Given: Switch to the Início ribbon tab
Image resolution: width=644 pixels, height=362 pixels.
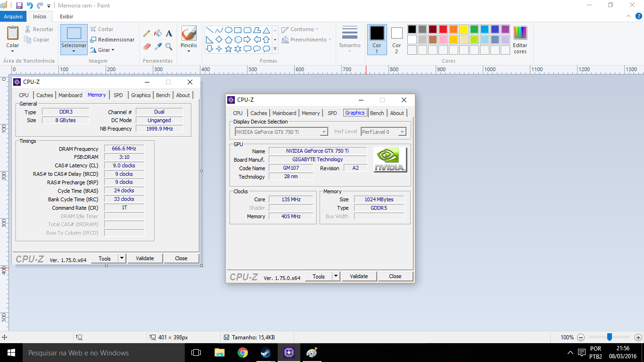Looking at the screenshot, I should point(40,16).
